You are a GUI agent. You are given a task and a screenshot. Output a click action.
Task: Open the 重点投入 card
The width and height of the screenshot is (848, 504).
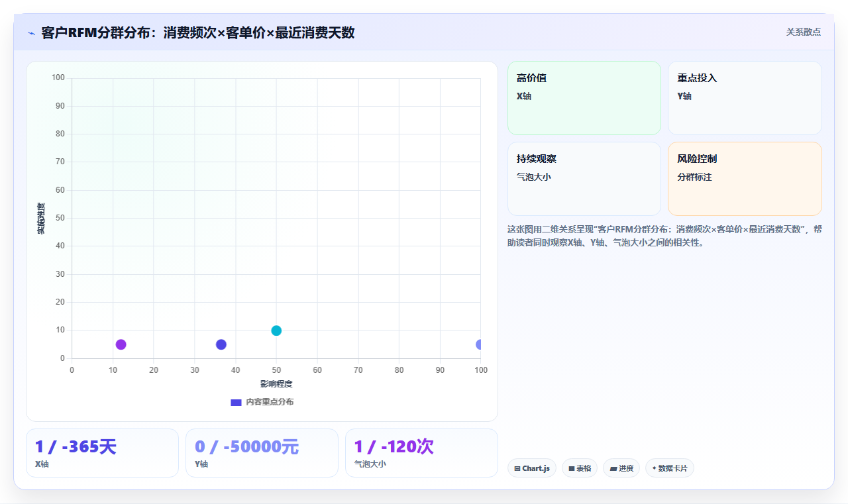pos(745,98)
